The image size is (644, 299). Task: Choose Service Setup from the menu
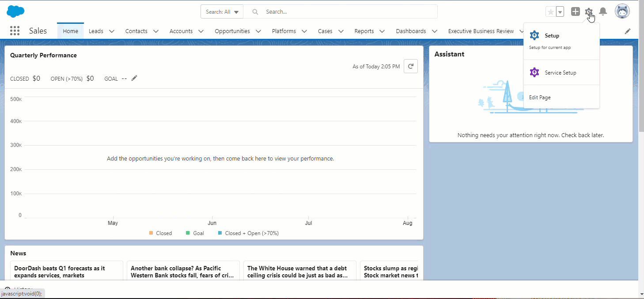pos(561,72)
